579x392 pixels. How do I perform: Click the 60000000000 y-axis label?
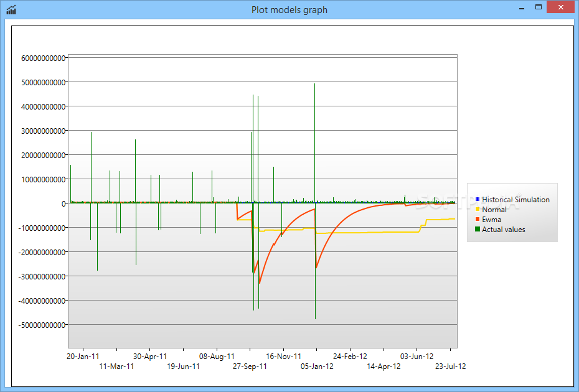point(44,58)
